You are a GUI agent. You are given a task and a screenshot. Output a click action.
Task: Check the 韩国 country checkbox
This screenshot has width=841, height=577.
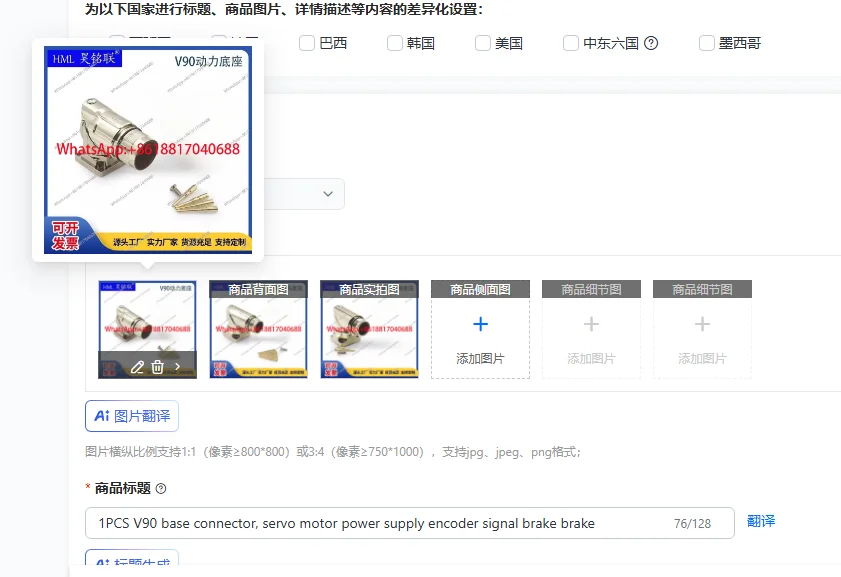pyautogui.click(x=395, y=43)
